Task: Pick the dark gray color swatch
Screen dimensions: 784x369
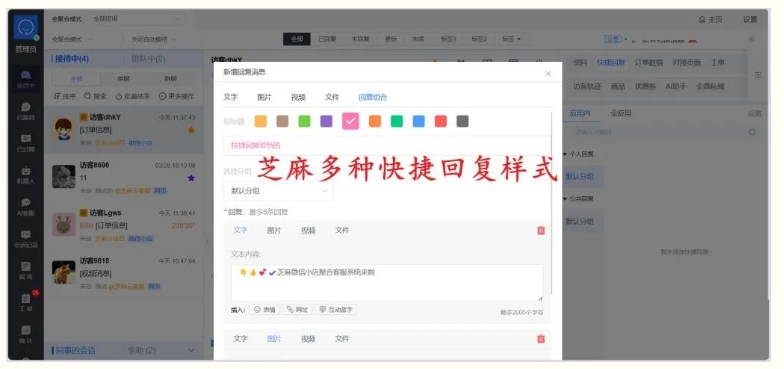Action: pyautogui.click(x=462, y=121)
